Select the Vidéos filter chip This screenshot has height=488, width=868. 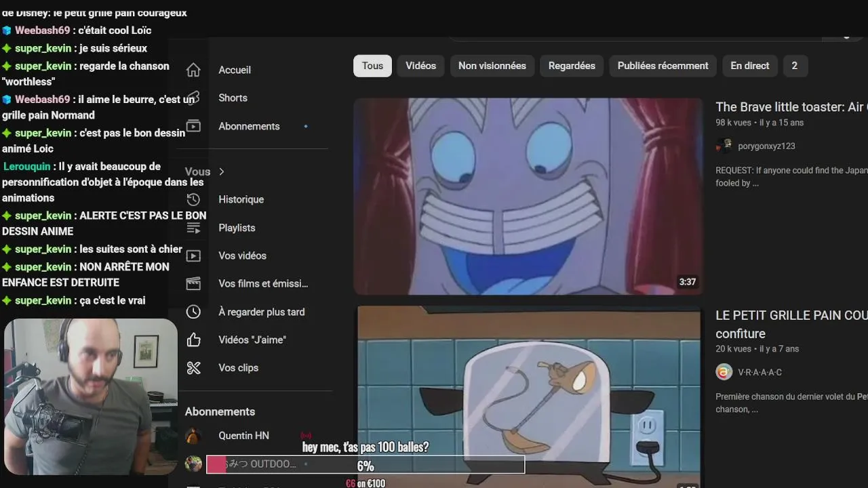point(420,66)
